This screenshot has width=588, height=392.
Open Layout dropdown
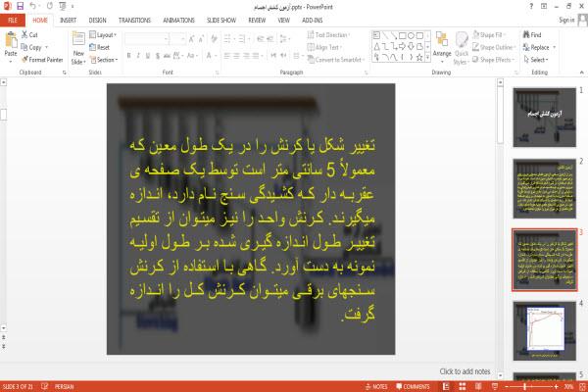pos(103,35)
